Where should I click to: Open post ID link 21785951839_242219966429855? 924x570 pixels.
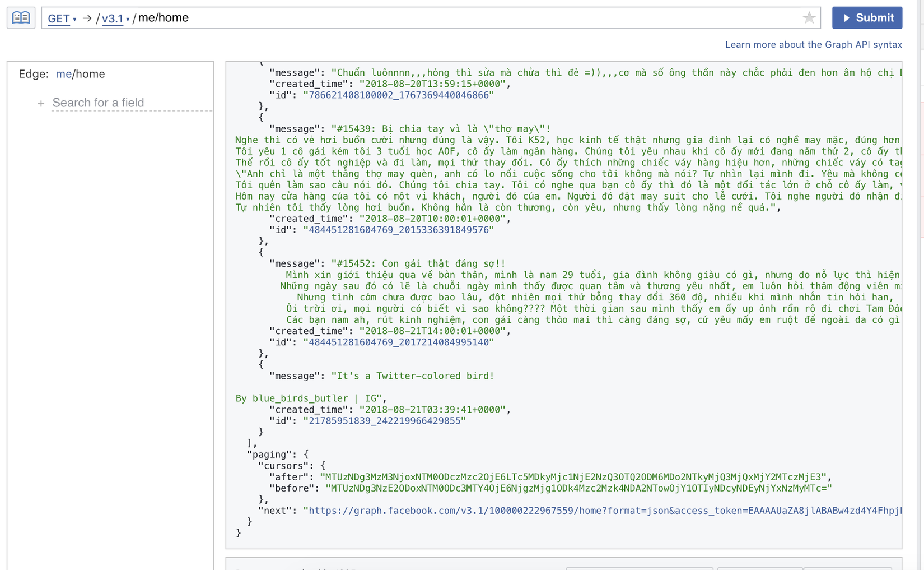point(384,421)
